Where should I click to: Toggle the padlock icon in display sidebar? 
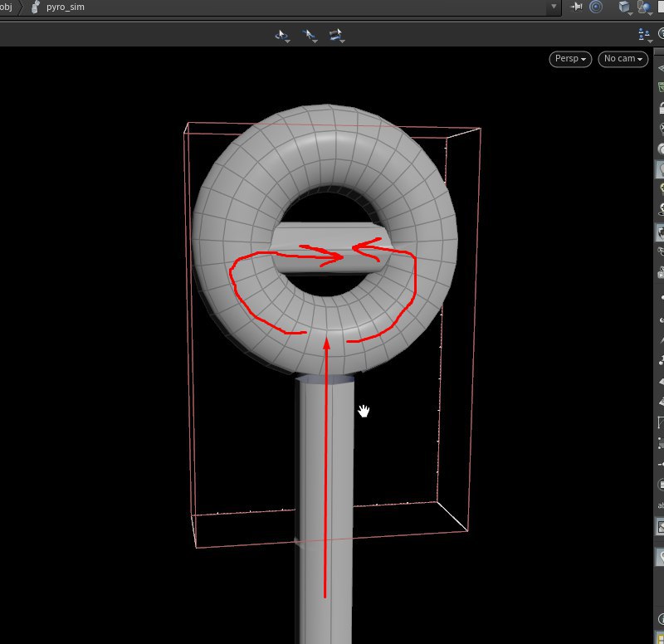661,108
